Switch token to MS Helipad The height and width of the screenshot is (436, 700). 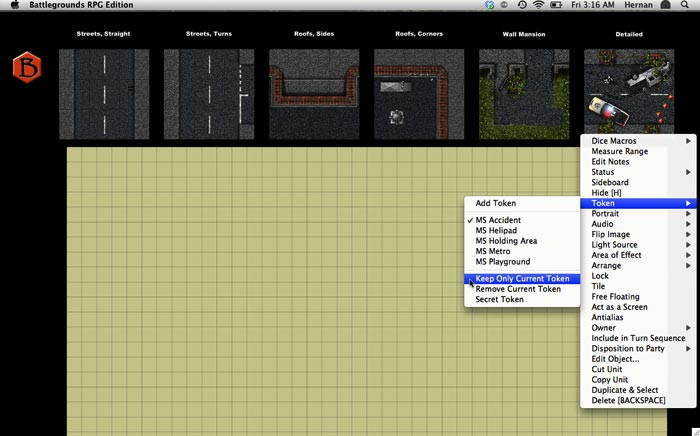[522, 230]
